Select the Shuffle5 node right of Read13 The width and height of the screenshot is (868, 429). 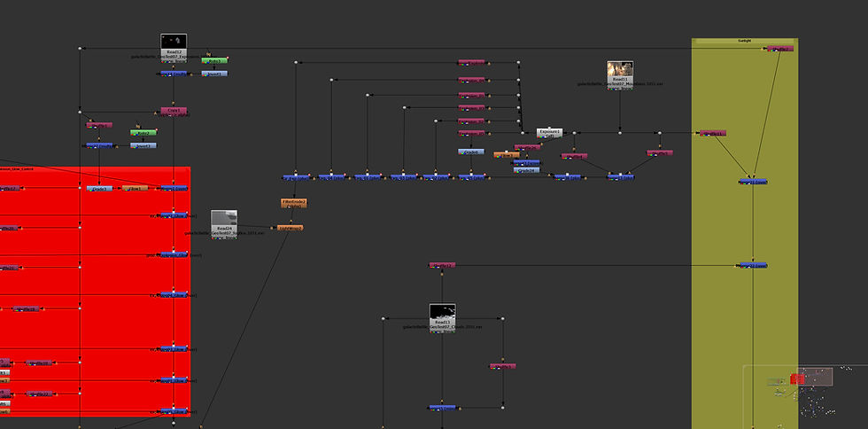tap(503, 366)
